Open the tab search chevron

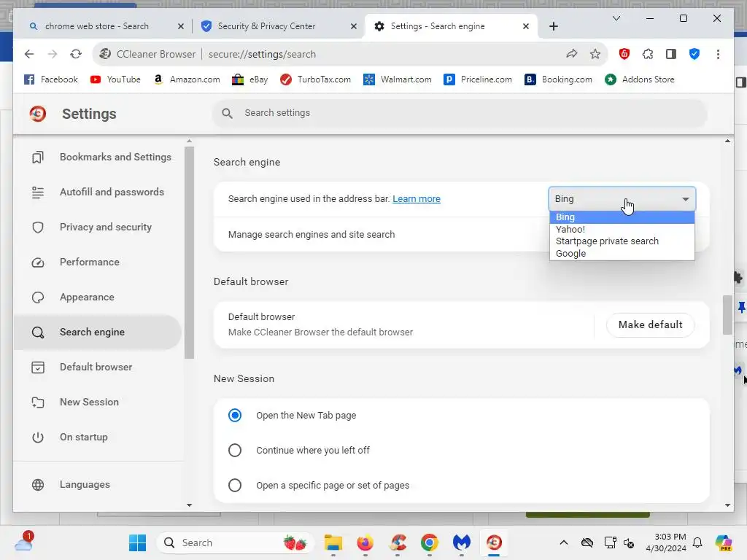tap(616, 18)
